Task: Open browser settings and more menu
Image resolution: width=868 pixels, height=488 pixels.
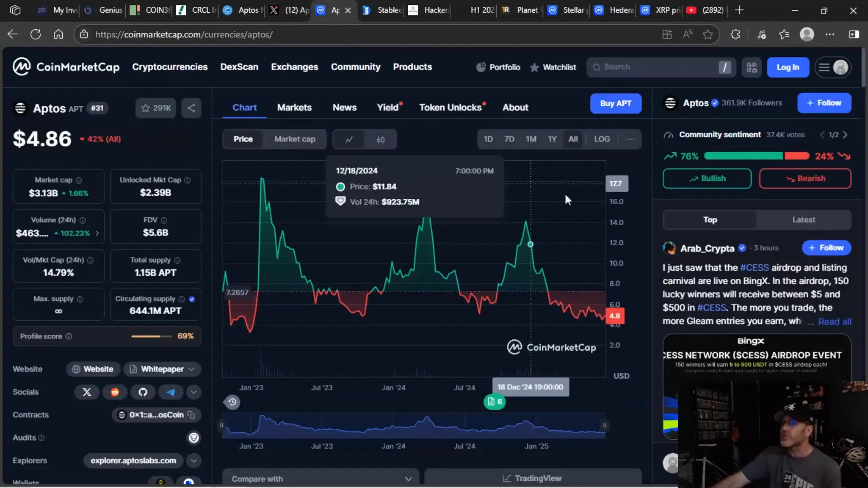Action: tap(830, 34)
